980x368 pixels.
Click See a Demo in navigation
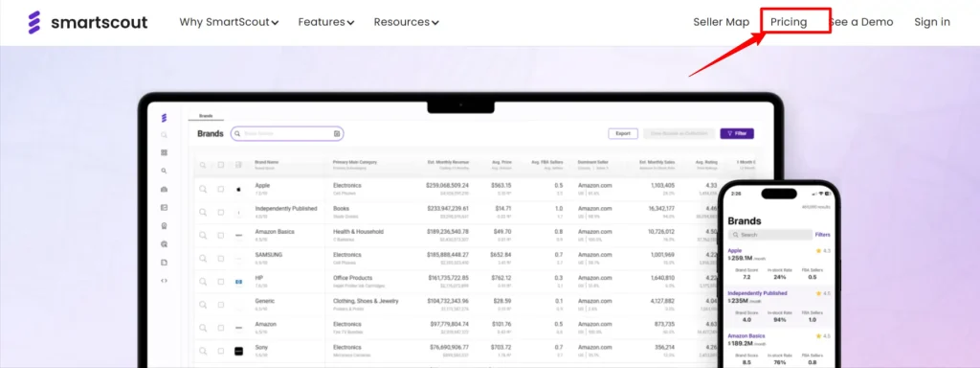tap(861, 22)
